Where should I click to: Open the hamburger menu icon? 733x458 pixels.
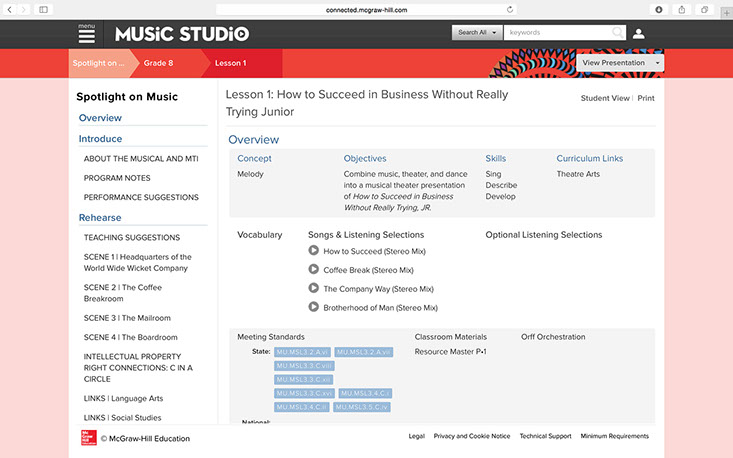[x=86, y=34]
